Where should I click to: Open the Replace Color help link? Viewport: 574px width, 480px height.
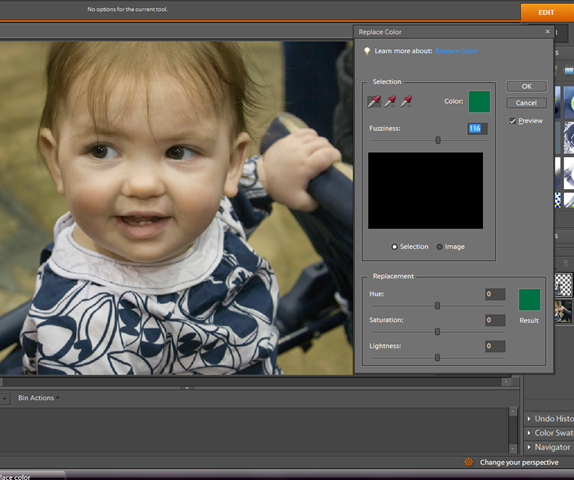(456, 51)
